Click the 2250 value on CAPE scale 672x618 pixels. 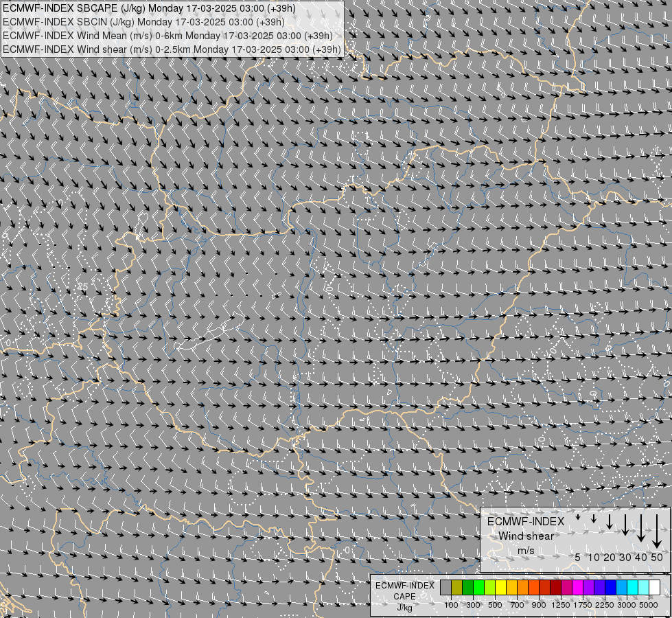click(x=605, y=605)
